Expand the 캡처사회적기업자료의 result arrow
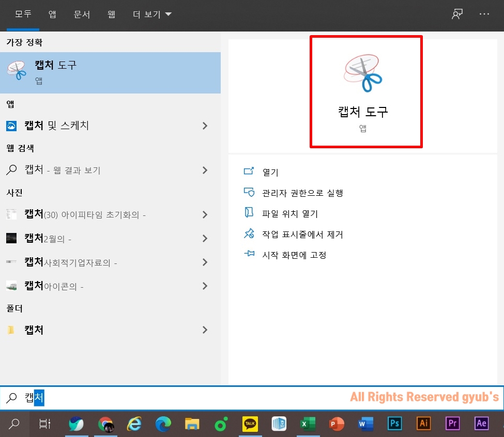The width and height of the screenshot is (504, 437). coord(205,262)
